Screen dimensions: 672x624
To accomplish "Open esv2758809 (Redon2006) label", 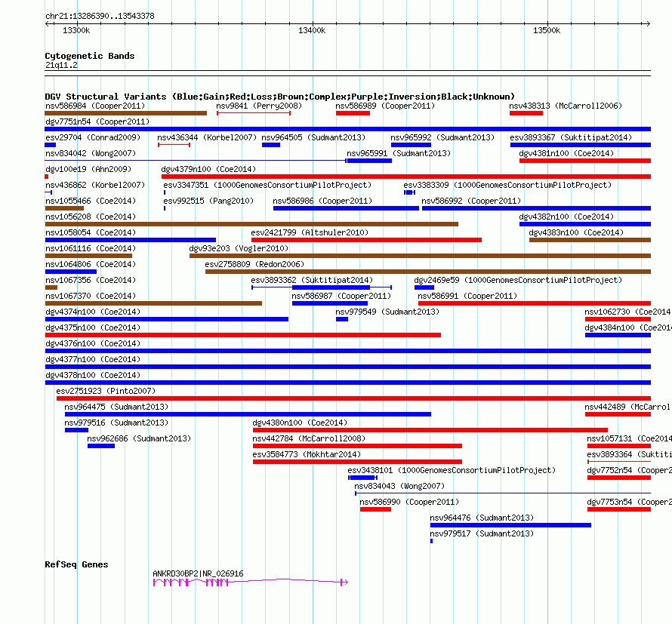I will [254, 264].
